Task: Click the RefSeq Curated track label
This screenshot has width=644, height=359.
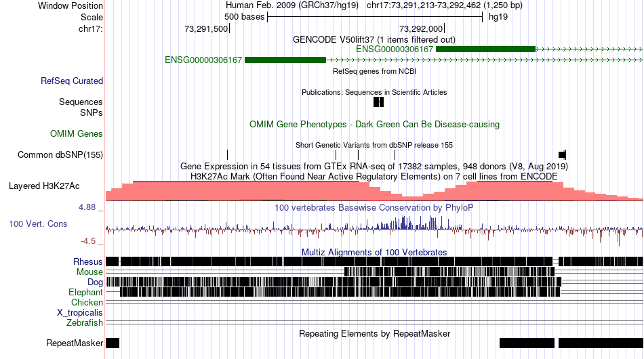Action: (71, 81)
